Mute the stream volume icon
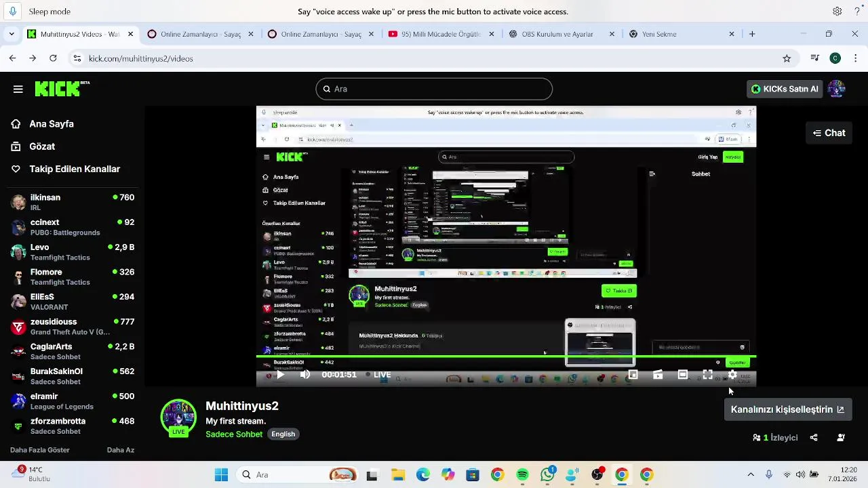The image size is (868, 488). click(x=305, y=374)
